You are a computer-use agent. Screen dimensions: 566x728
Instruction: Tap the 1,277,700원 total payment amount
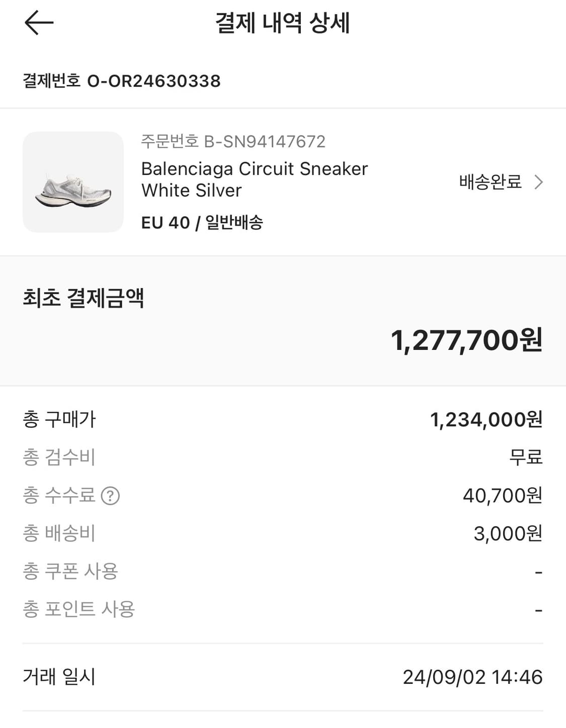pyautogui.click(x=466, y=340)
